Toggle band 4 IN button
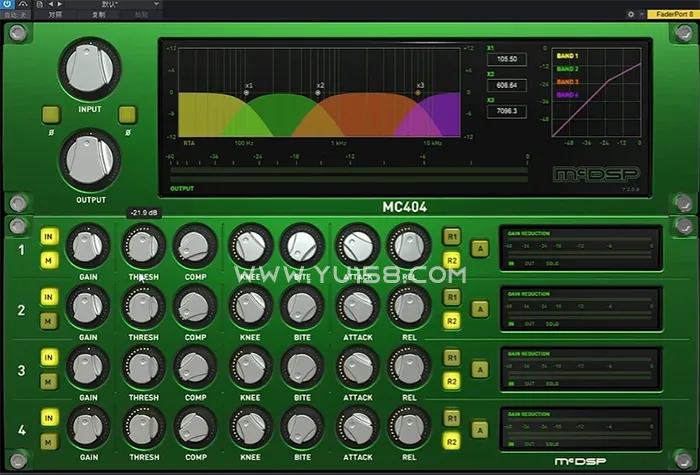The image size is (700, 475). (49, 418)
